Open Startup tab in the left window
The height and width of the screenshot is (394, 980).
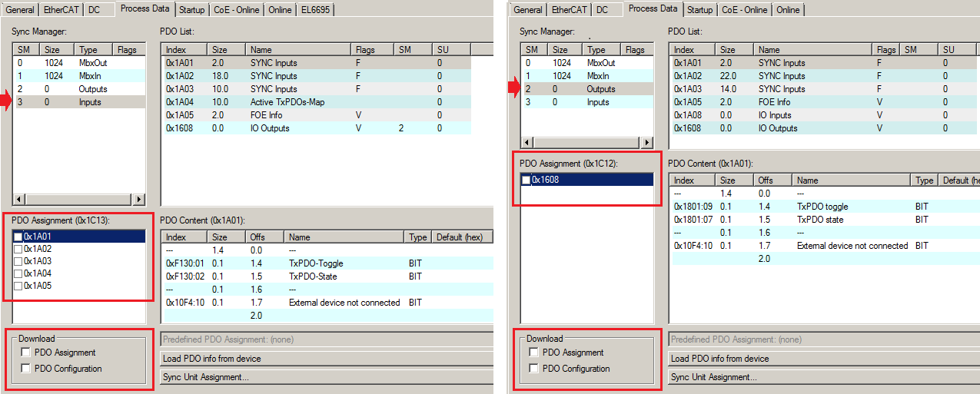tap(191, 10)
